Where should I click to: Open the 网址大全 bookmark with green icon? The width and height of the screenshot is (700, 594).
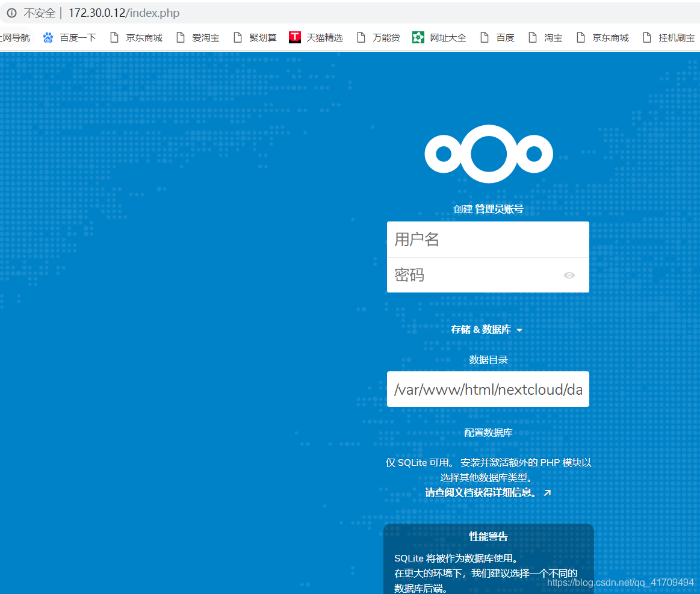[439, 37]
